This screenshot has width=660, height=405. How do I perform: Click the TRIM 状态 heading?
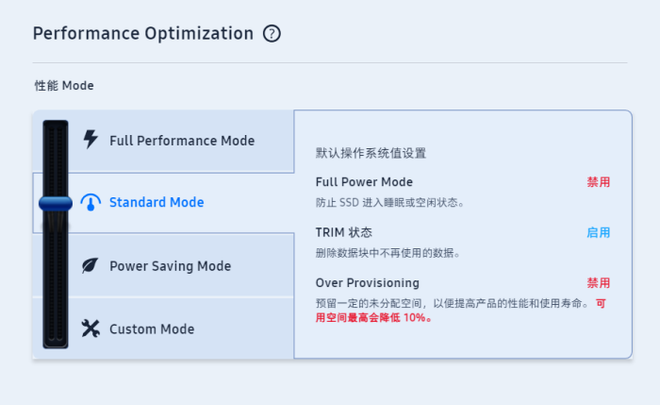coord(344,233)
